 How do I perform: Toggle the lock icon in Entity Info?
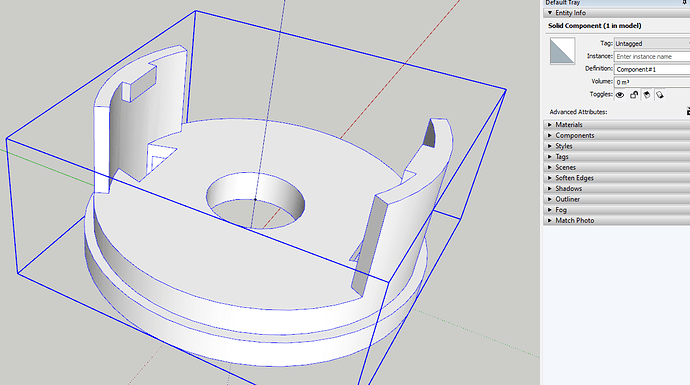(x=634, y=95)
